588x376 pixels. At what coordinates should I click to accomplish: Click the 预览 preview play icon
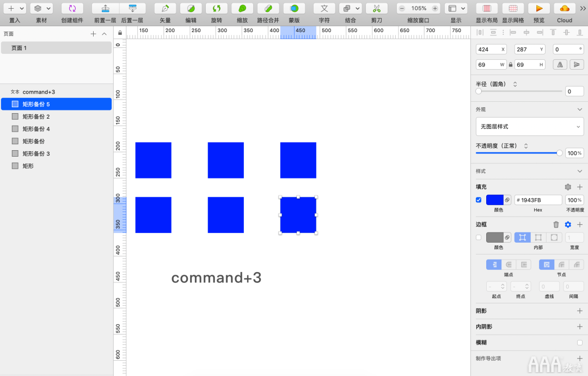[x=539, y=8]
